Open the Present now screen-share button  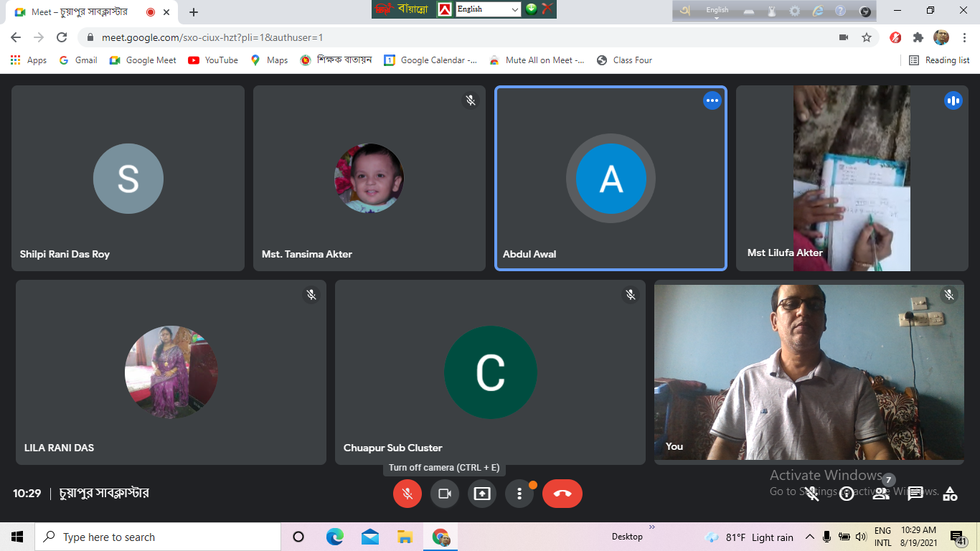tap(482, 494)
